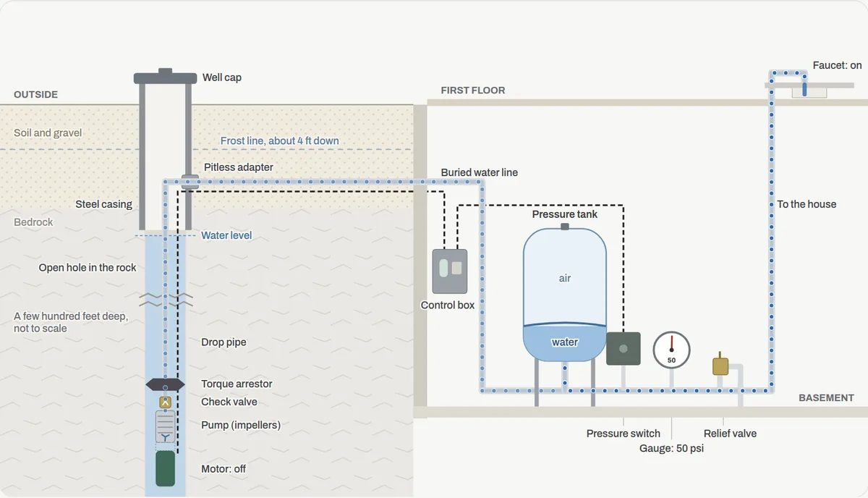Click the 'To the house' label
This screenshot has width=868, height=498.
point(807,205)
